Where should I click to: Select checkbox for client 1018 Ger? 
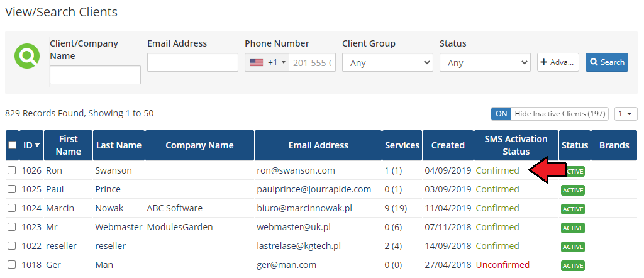(x=12, y=265)
